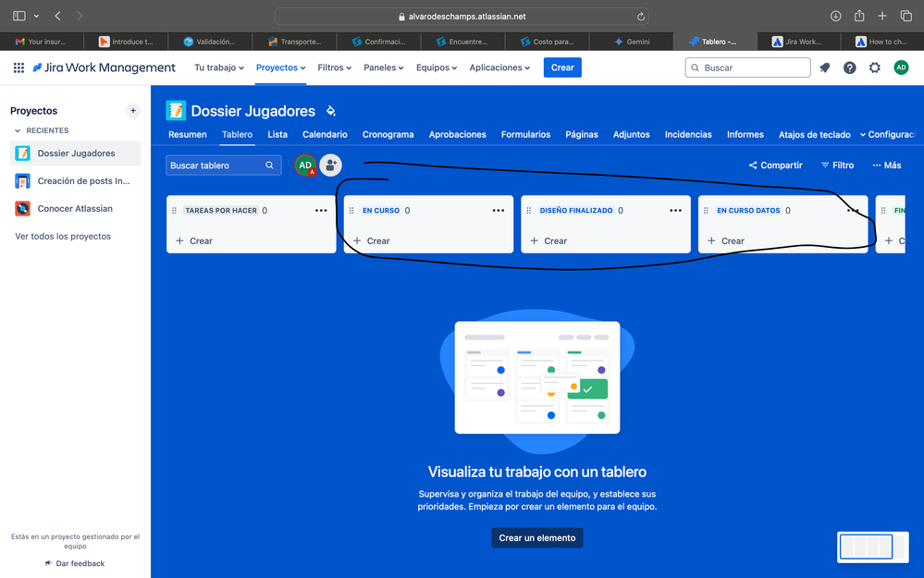This screenshot has height=578, width=924.
Task: Click drag handle of Diseño Finalizado column
Action: pos(529,210)
